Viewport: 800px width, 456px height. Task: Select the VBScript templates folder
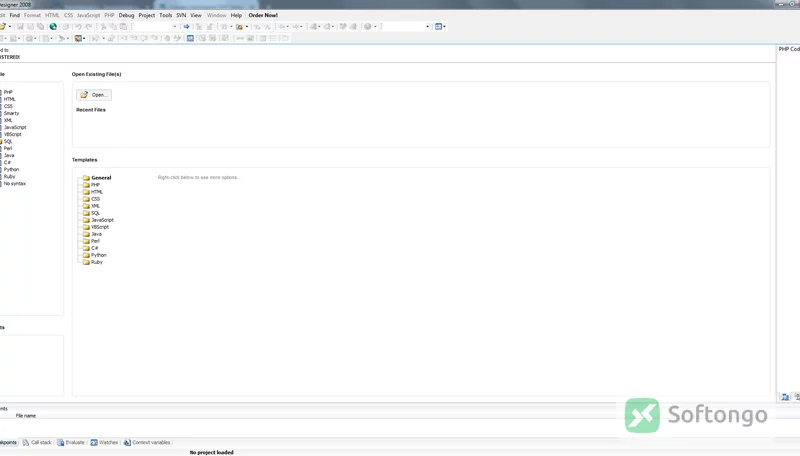tap(100, 227)
